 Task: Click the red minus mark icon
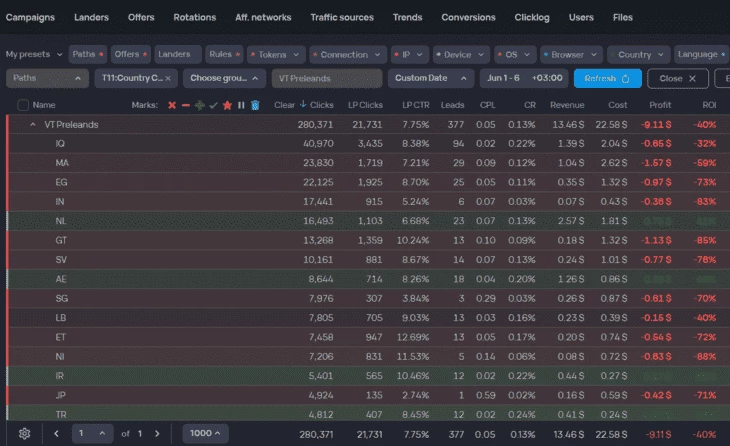186,105
